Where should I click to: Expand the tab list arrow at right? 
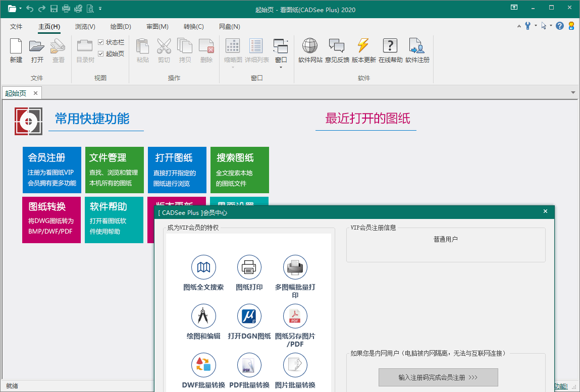[x=573, y=93]
